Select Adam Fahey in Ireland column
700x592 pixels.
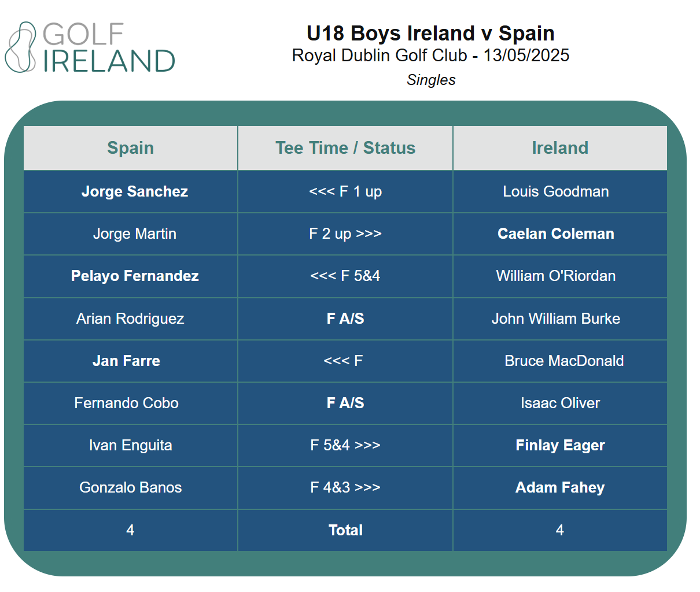[560, 487]
